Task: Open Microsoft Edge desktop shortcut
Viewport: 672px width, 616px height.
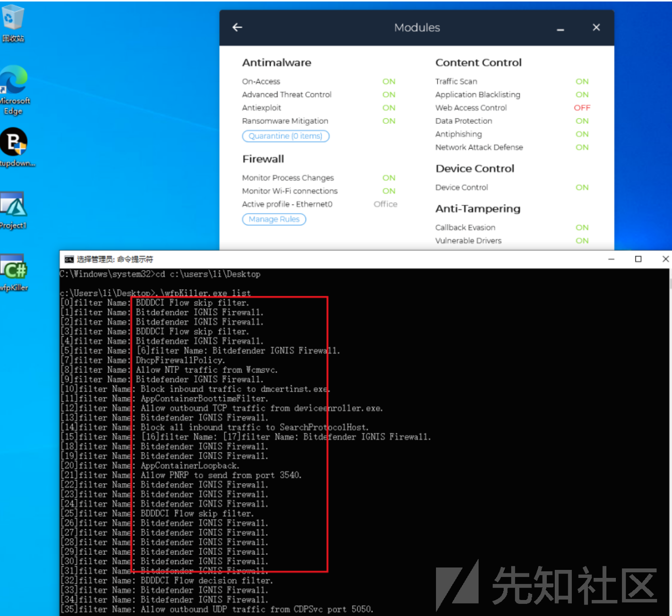Action: point(14,90)
